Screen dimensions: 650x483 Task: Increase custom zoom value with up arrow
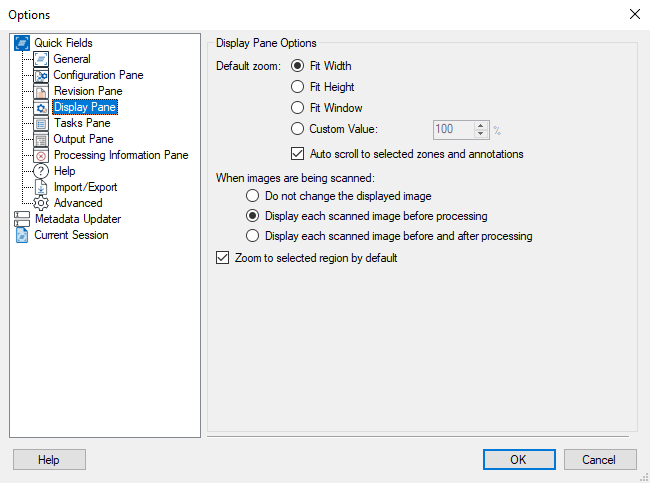[x=480, y=126]
